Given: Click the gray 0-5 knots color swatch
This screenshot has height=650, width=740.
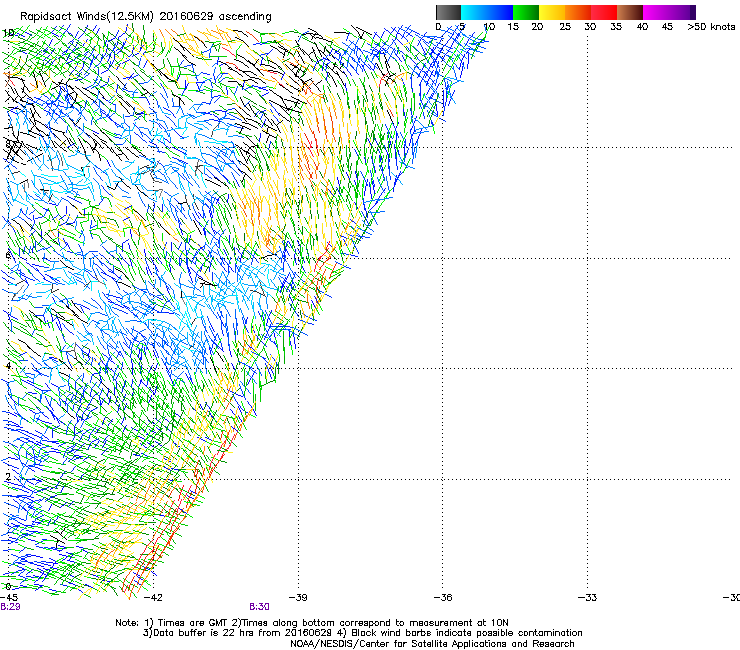Looking at the screenshot, I should click(x=448, y=12).
